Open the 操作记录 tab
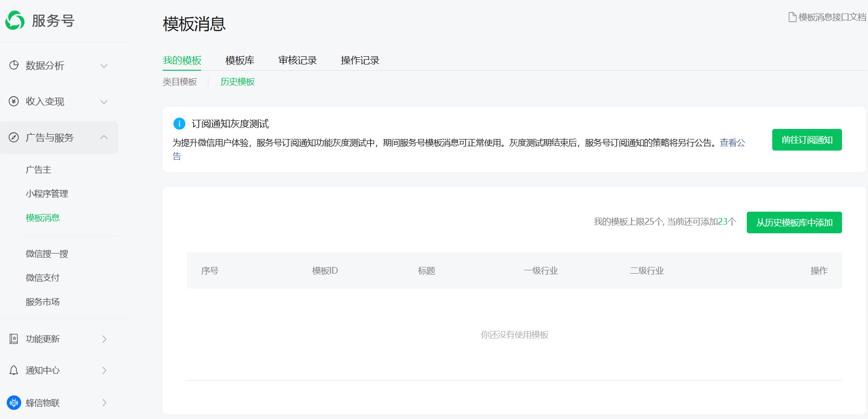This screenshot has height=419, width=868. pos(360,60)
